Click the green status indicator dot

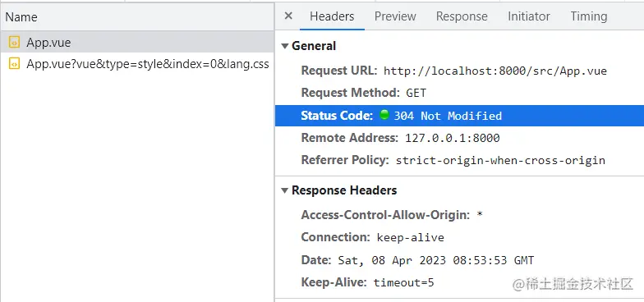(384, 115)
